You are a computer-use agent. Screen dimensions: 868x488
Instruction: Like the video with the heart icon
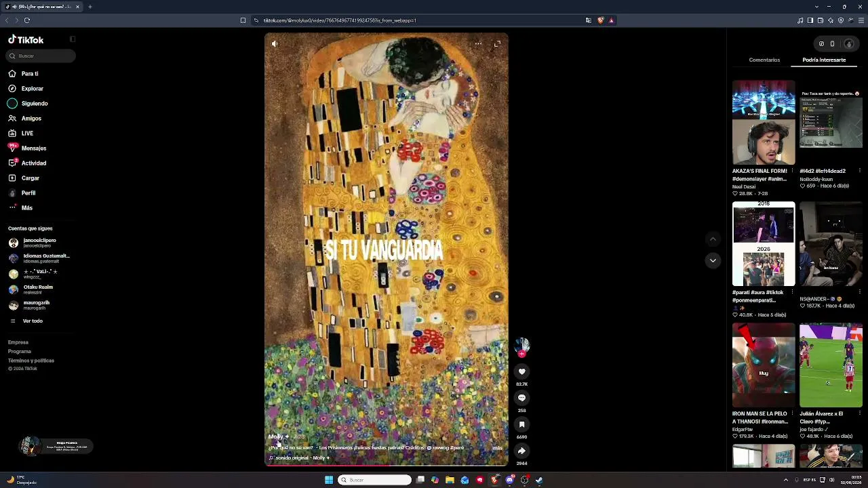pyautogui.click(x=521, y=371)
